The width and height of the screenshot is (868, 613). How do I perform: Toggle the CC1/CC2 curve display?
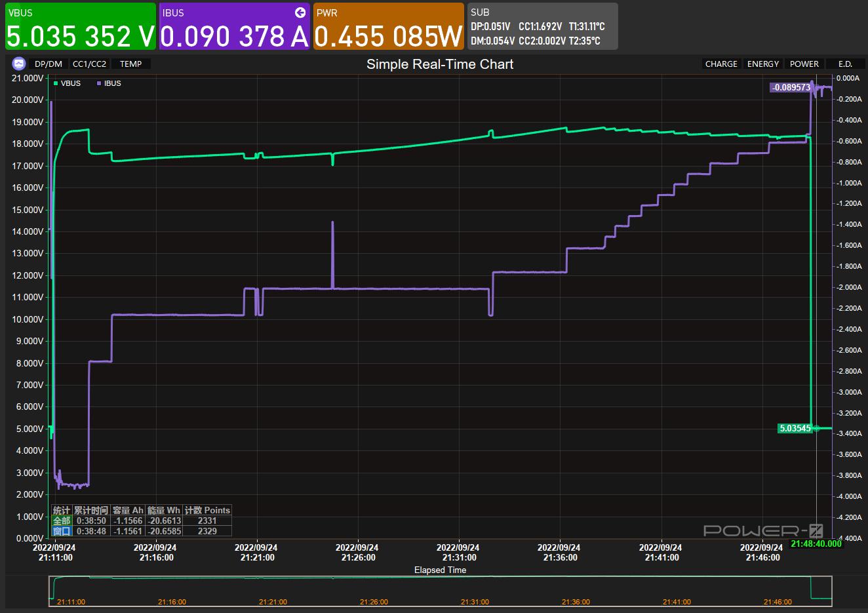89,64
